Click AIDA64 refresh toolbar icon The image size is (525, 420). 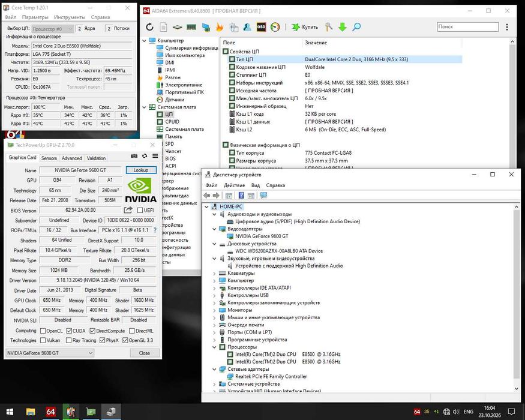click(149, 27)
